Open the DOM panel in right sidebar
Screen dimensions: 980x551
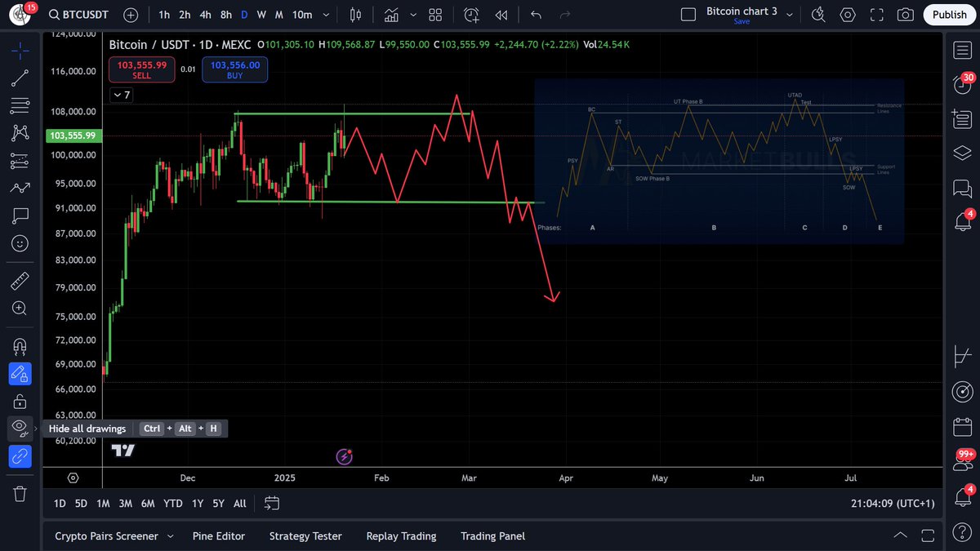[x=961, y=358]
